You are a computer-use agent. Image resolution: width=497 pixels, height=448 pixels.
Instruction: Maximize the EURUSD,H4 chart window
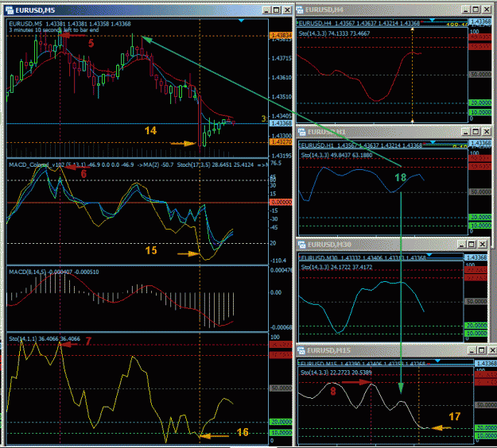[x=476, y=10]
